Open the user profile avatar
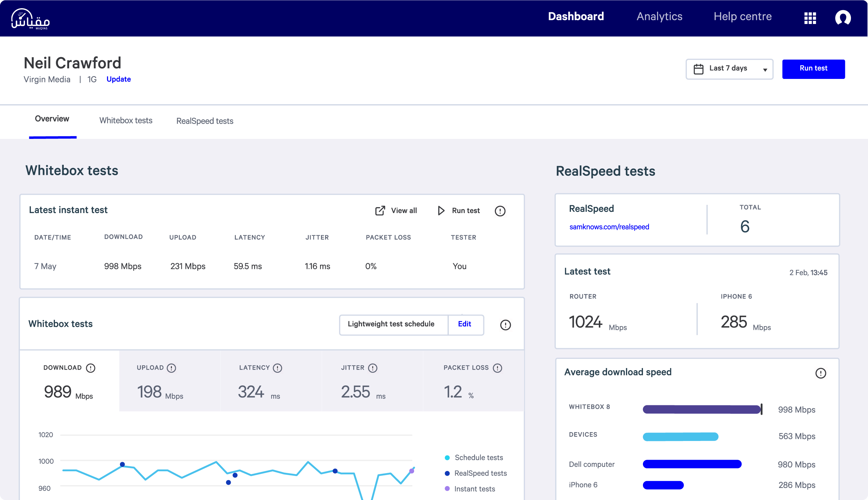The image size is (868, 500). tap(843, 18)
